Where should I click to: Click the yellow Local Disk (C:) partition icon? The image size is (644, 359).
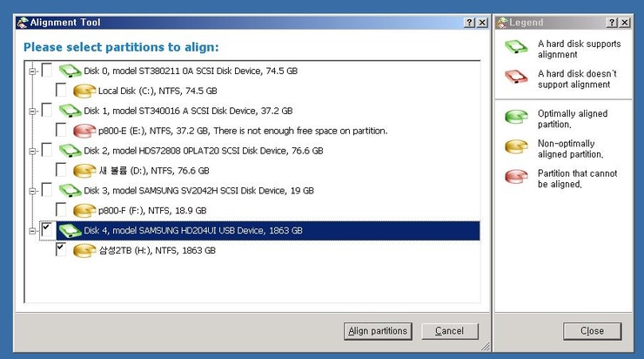(84, 91)
